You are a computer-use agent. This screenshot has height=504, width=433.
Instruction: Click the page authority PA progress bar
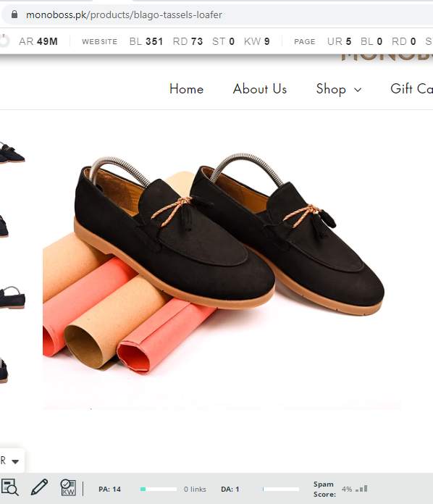coord(159,489)
